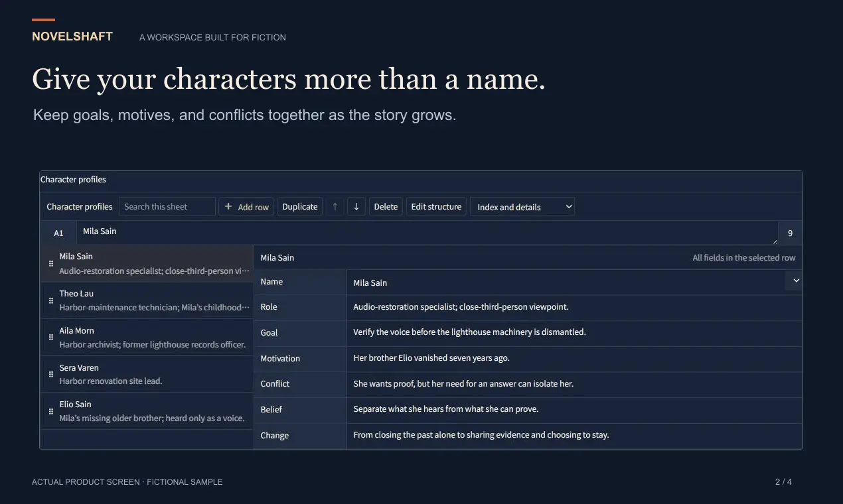Click the Character profiles panel title
Viewport: 843px width, 504px height.
pyautogui.click(x=73, y=180)
